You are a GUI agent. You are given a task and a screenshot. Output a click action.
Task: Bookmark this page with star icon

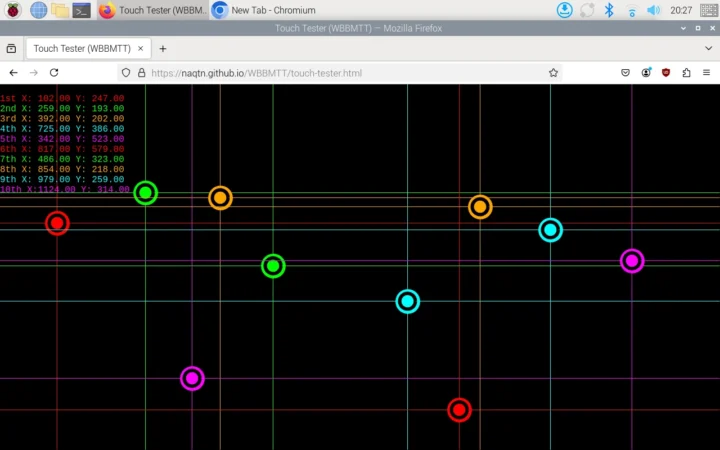553,73
